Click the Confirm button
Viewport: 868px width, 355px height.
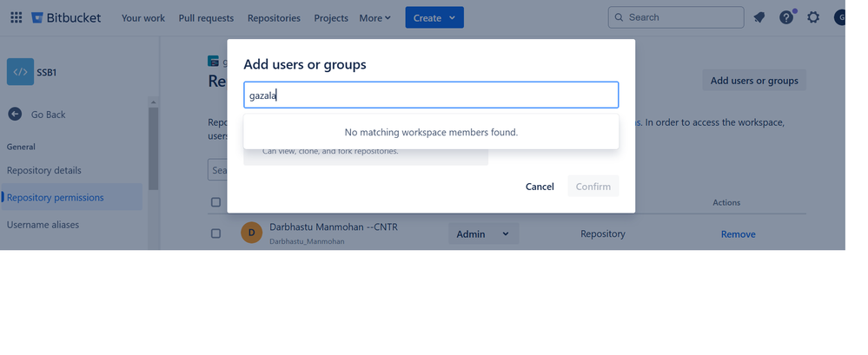click(x=593, y=187)
